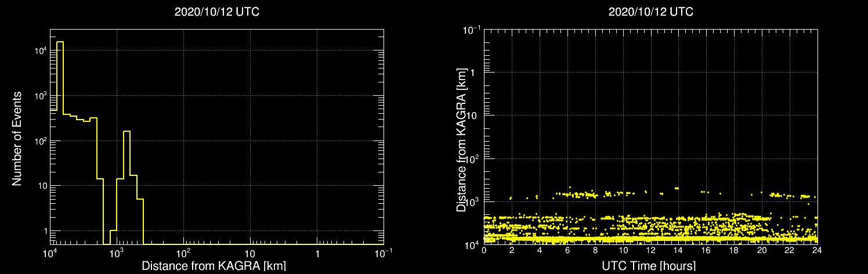Click the '6' tick on UTC Time axis
This screenshot has height=274, width=868.
[x=567, y=250]
